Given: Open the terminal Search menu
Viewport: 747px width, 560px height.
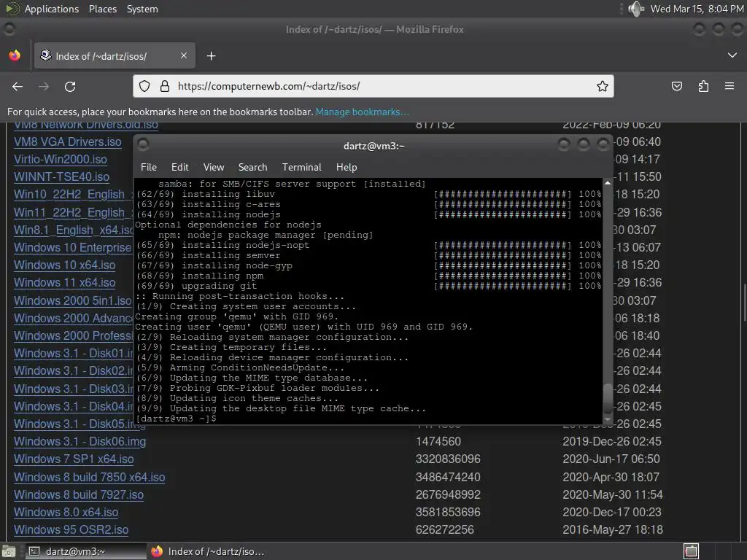Looking at the screenshot, I should pos(252,167).
